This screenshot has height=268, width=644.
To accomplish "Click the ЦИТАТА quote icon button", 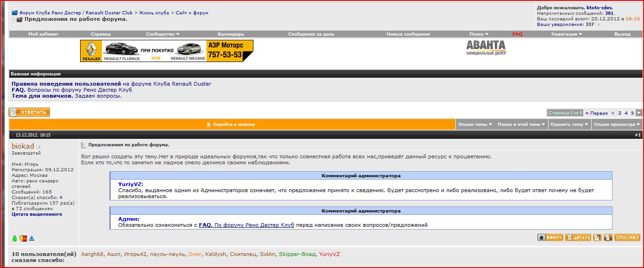I will [x=578, y=237].
